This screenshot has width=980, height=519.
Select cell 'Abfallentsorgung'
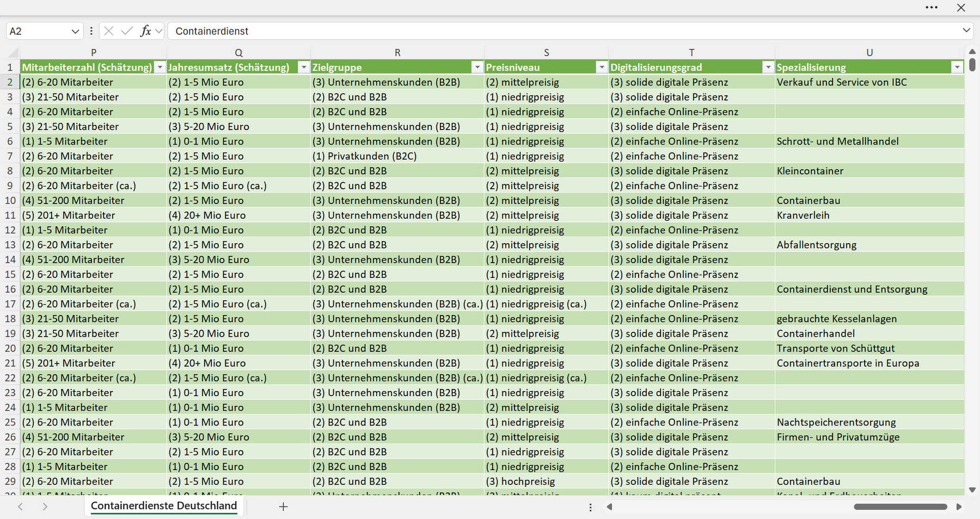(869, 245)
